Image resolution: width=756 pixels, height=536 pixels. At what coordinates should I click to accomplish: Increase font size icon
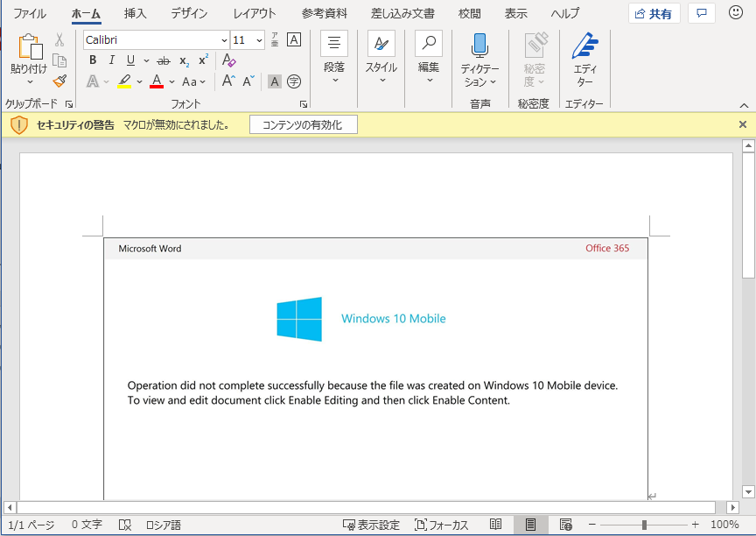(x=228, y=81)
